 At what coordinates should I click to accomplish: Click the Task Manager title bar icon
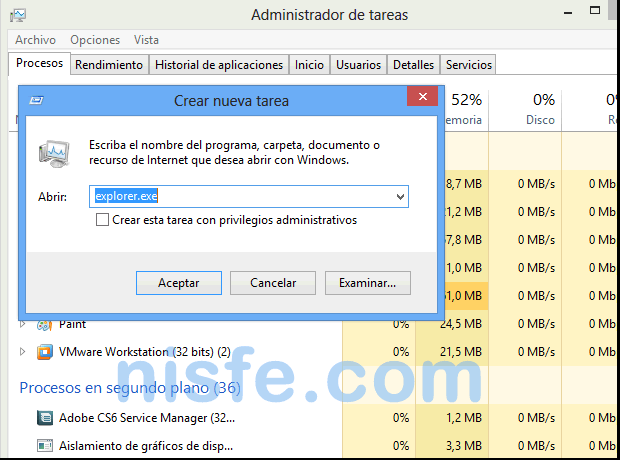(18, 15)
